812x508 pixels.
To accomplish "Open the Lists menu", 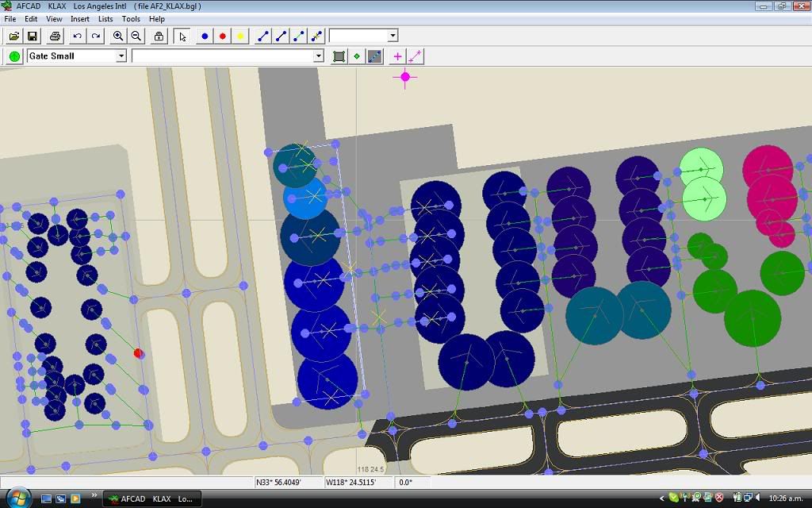I will 105,18.
